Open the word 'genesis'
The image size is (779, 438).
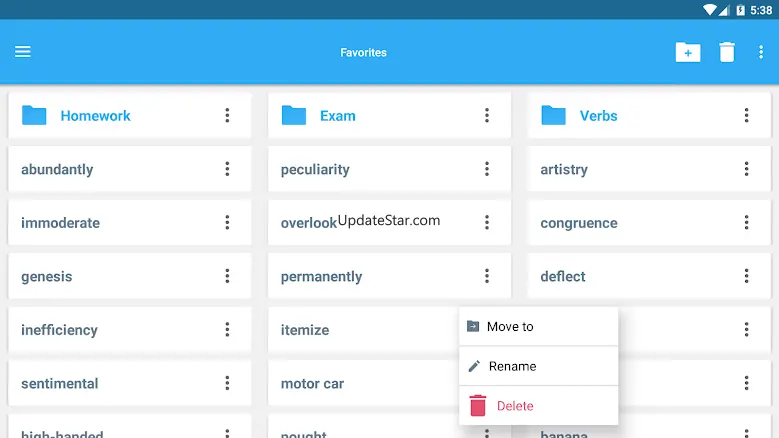click(47, 276)
